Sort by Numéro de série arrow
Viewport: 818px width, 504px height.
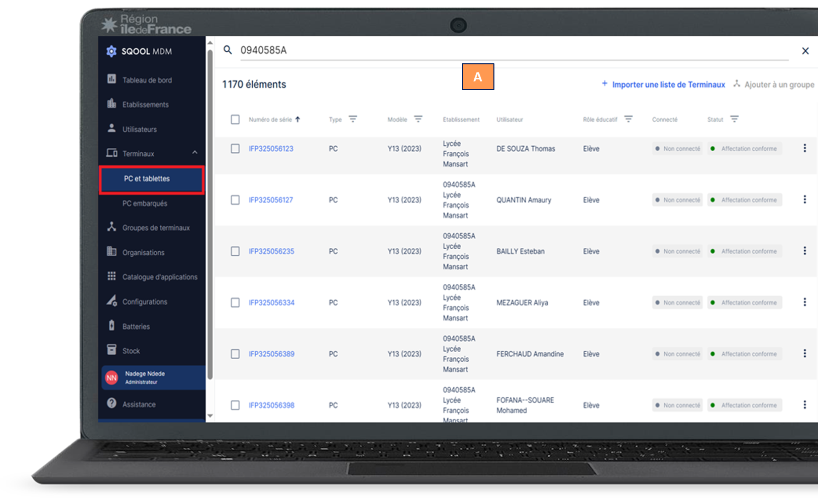tap(297, 119)
